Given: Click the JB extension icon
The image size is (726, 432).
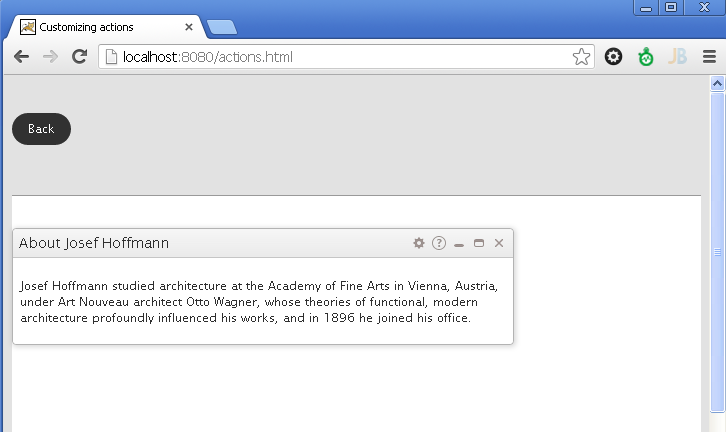Looking at the screenshot, I should click(x=678, y=57).
